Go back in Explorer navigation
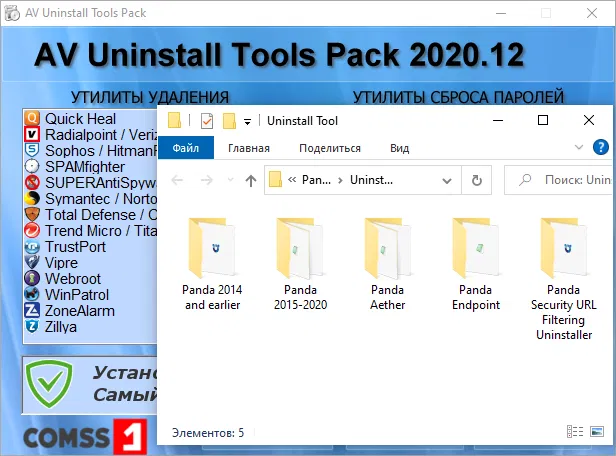Image resolution: width=616 pixels, height=456 pixels. (177, 180)
